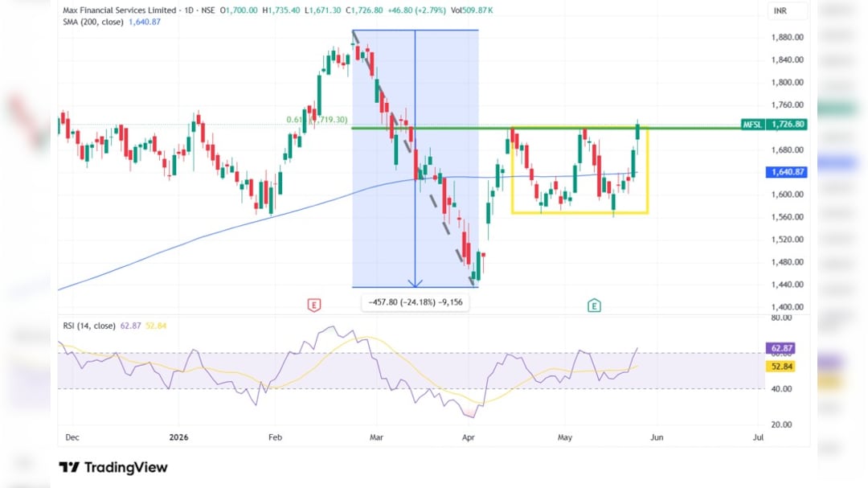
Task: Click the Dec label on time axis
Action: (72, 437)
